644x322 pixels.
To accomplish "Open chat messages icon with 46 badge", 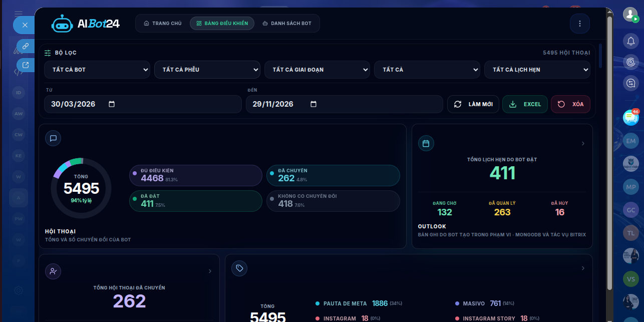I will 630,118.
